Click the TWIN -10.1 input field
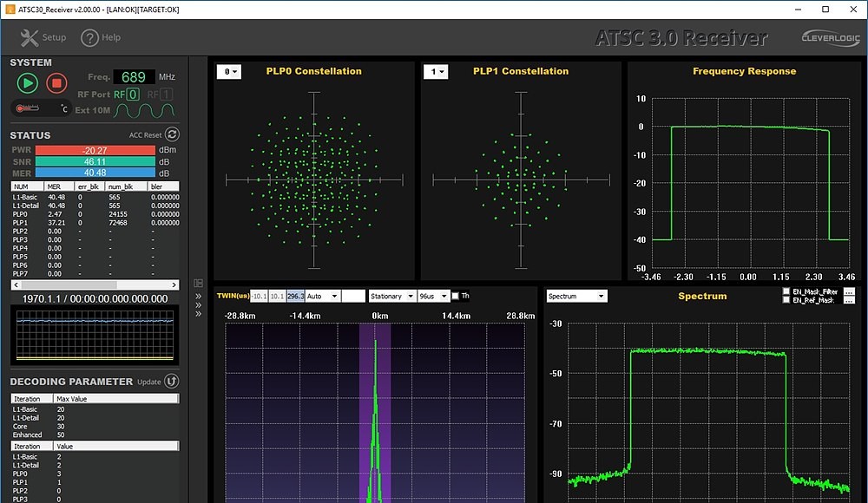 (x=259, y=297)
